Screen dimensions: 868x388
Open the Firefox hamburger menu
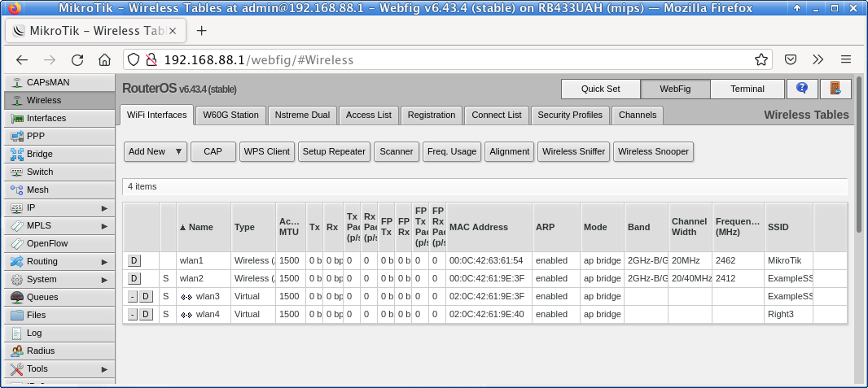click(x=846, y=59)
